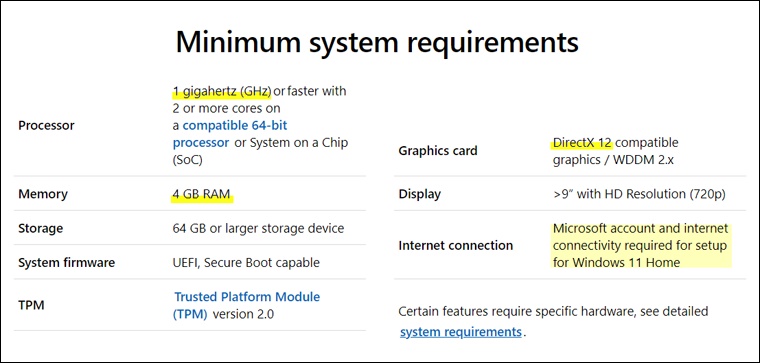Follow the system requirements link
This screenshot has height=363, width=760.
(461, 332)
